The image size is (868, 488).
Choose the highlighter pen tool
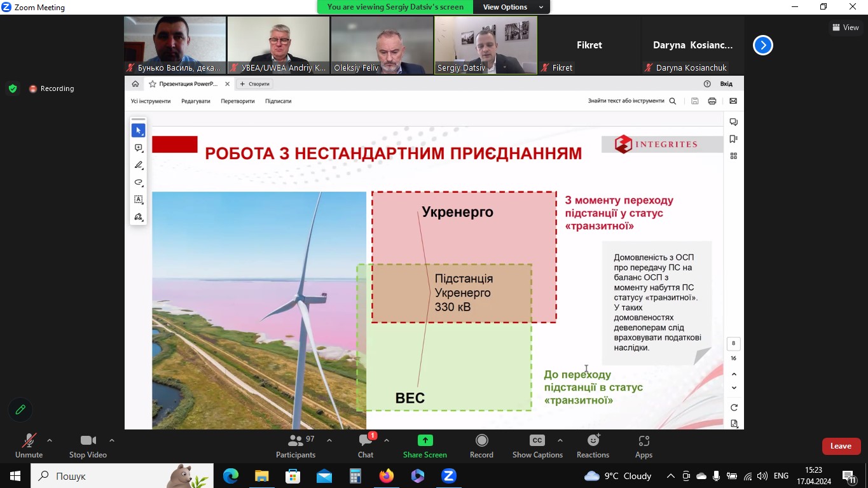tap(138, 165)
